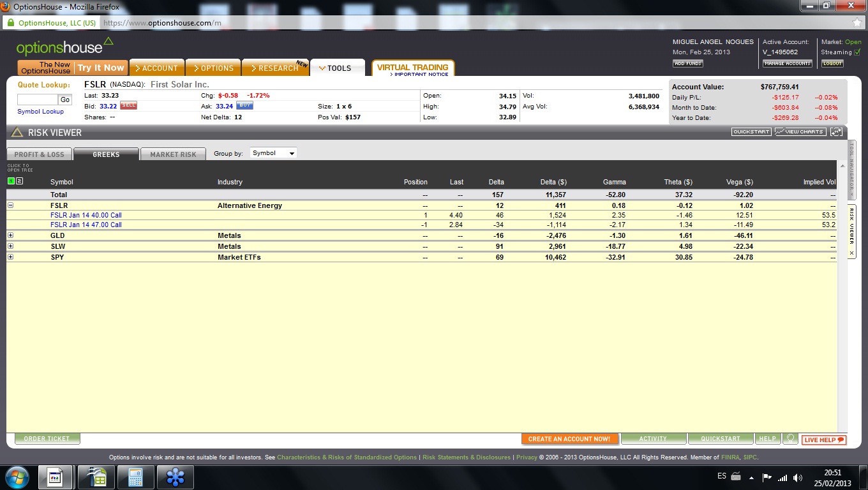Click the Privacy footer link
This screenshot has height=490, width=868.
pyautogui.click(x=527, y=457)
